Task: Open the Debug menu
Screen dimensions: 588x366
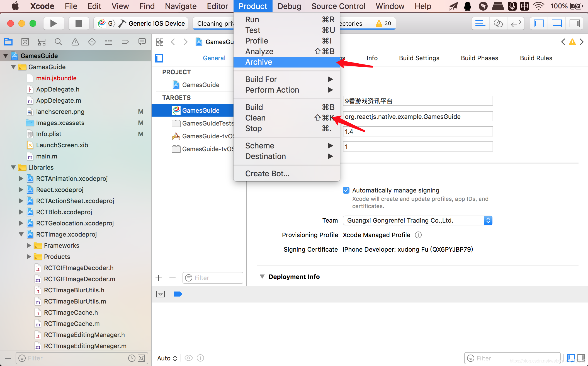Action: pyautogui.click(x=289, y=6)
